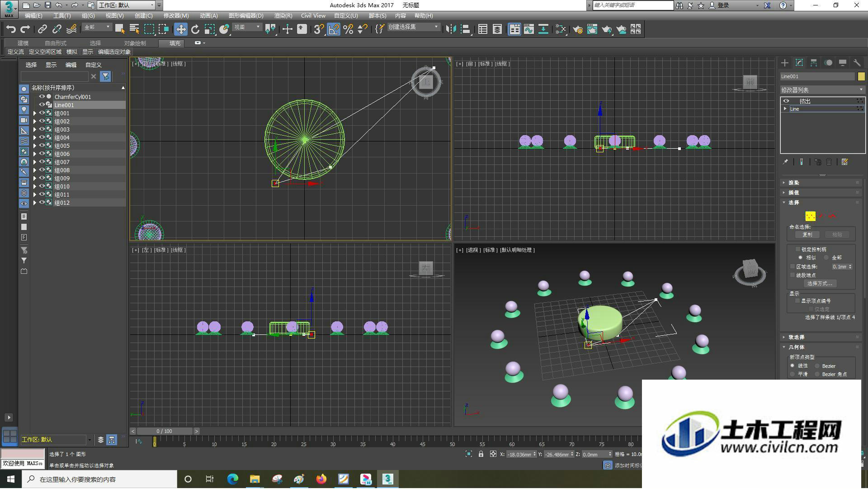Switch to the Utilities command panel
The height and width of the screenshot is (489, 868).
tap(857, 63)
